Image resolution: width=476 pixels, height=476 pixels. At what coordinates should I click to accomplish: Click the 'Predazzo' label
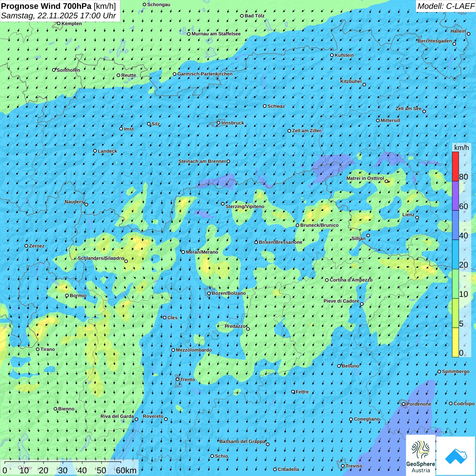tap(235, 326)
